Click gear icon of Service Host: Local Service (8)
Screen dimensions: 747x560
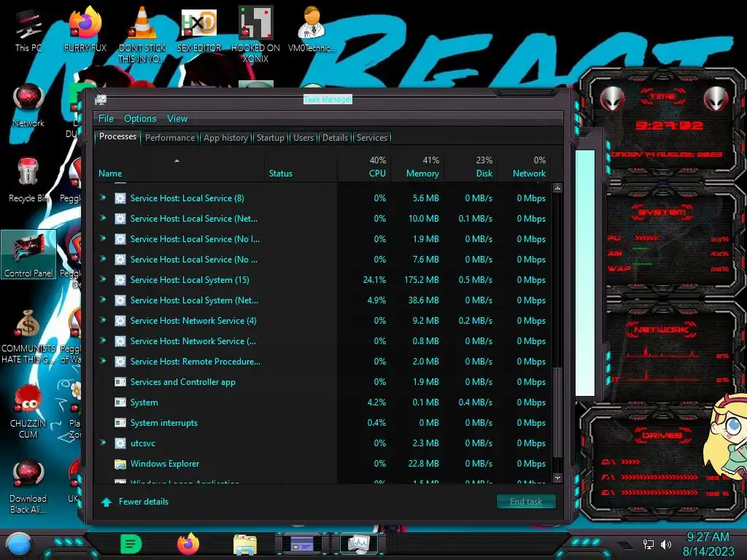pyautogui.click(x=120, y=198)
